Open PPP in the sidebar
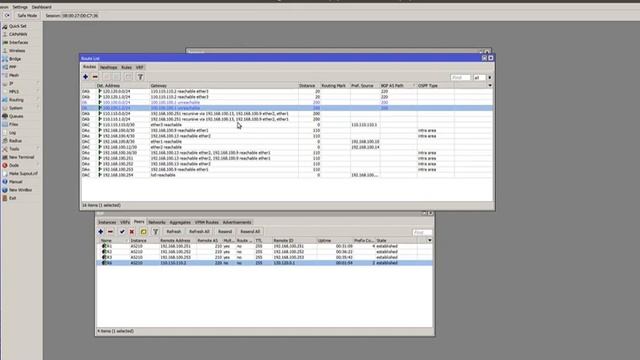The height and width of the screenshot is (360, 640). click(x=13, y=67)
